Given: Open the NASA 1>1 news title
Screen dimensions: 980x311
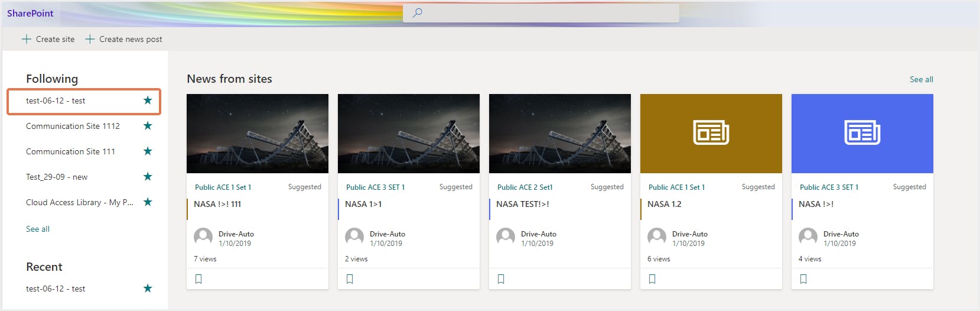Looking at the screenshot, I should [363, 204].
